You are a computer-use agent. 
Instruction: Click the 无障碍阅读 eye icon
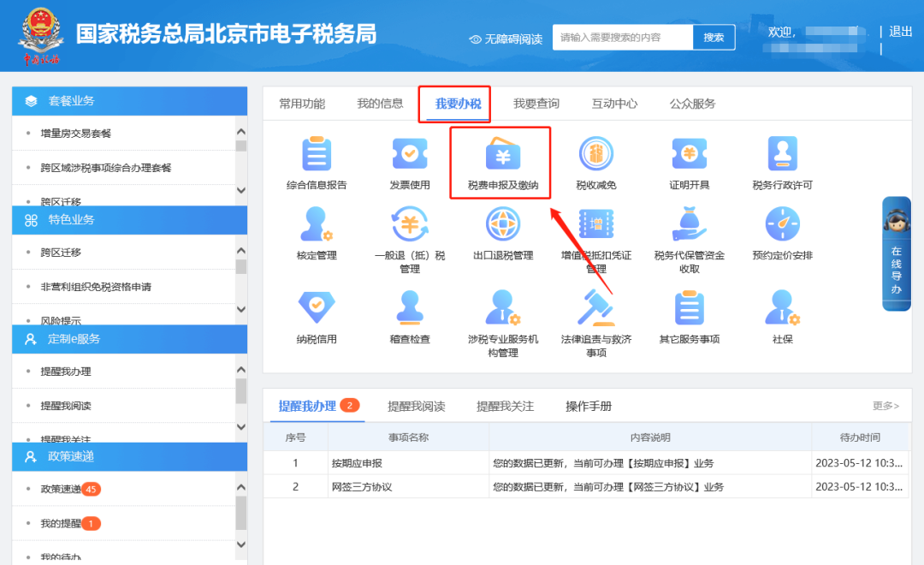coord(475,39)
